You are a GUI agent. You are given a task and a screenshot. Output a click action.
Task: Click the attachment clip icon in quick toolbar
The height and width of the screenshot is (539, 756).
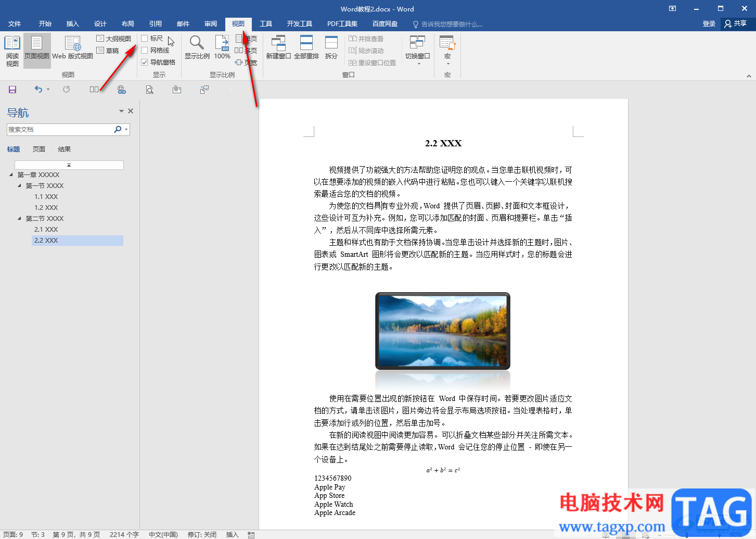coord(177,90)
